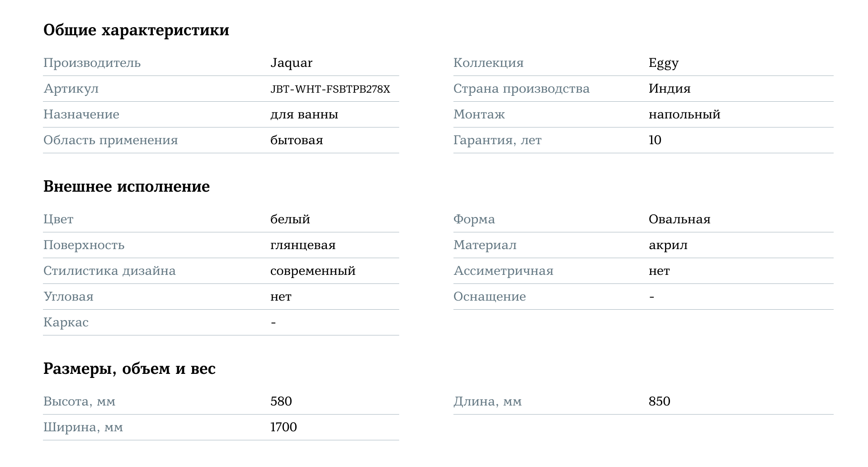This screenshot has width=868, height=467.
Task: Click the design style value 'современный'
Action: point(312,271)
